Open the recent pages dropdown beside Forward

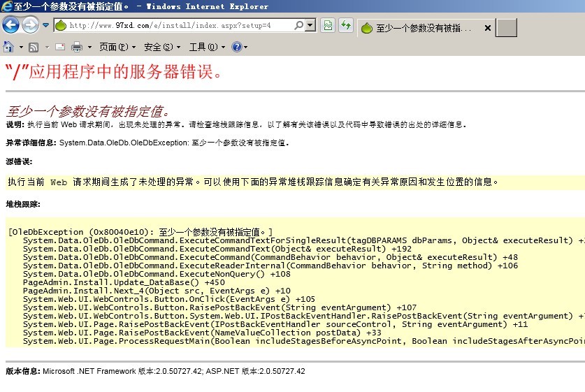click(x=45, y=26)
